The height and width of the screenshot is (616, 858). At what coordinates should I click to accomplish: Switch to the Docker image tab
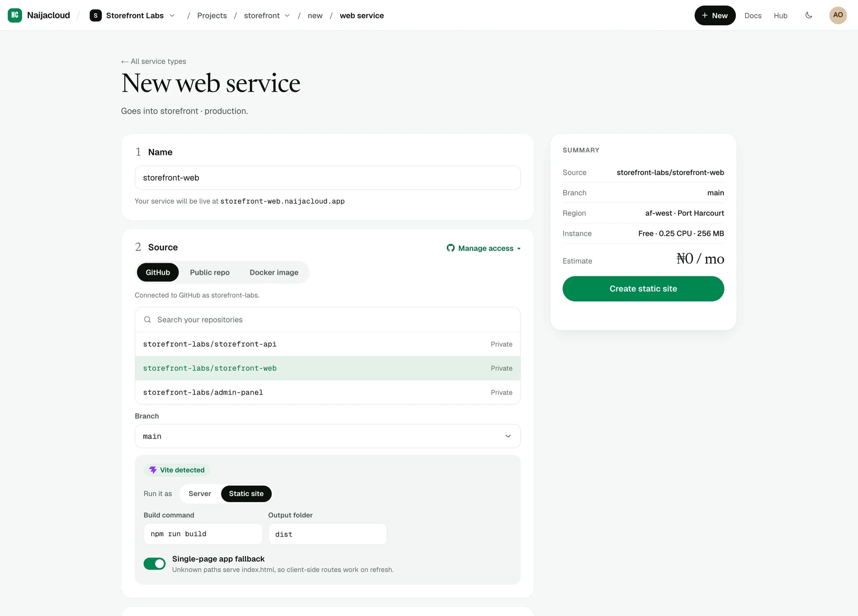[x=273, y=272]
